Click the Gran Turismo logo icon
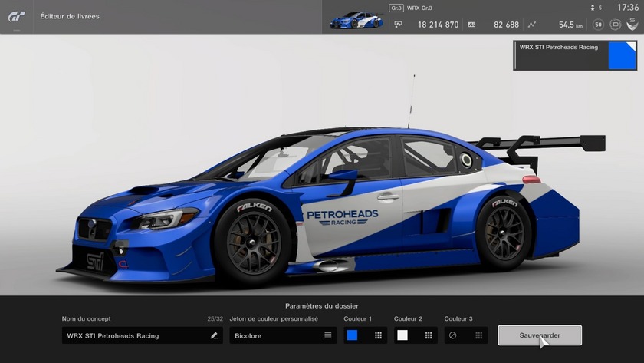The width and height of the screenshot is (644, 363). tap(17, 16)
